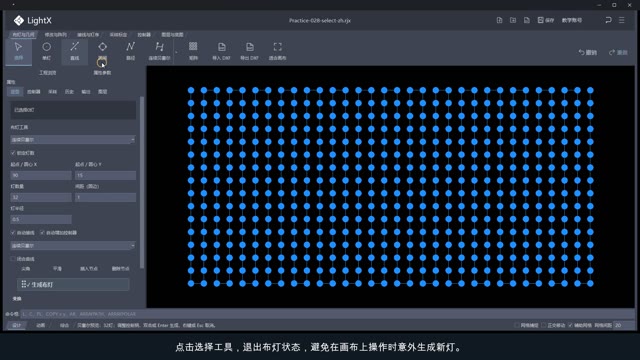Switch to the Animation mode tab at bottom
This screenshot has height=360, width=640.
(x=40, y=325)
